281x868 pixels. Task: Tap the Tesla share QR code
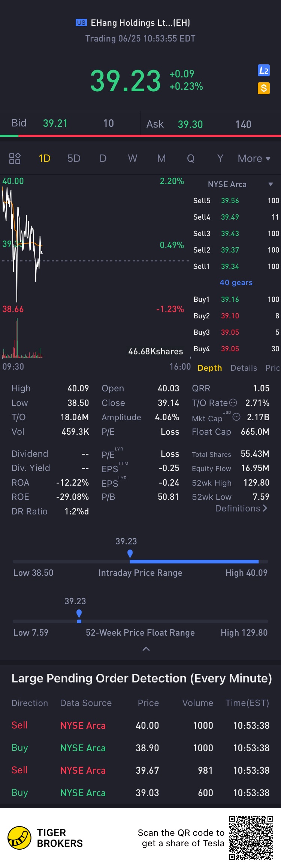coord(251,838)
